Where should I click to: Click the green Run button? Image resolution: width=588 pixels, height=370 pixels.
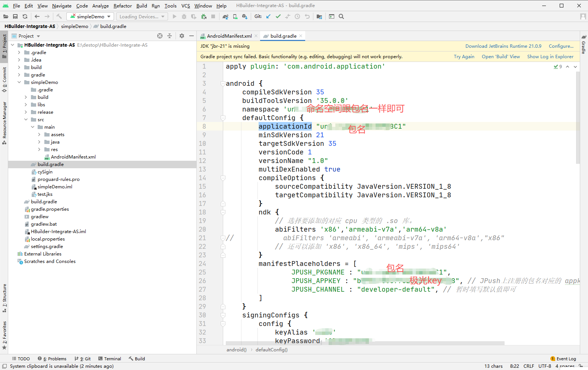pos(174,16)
